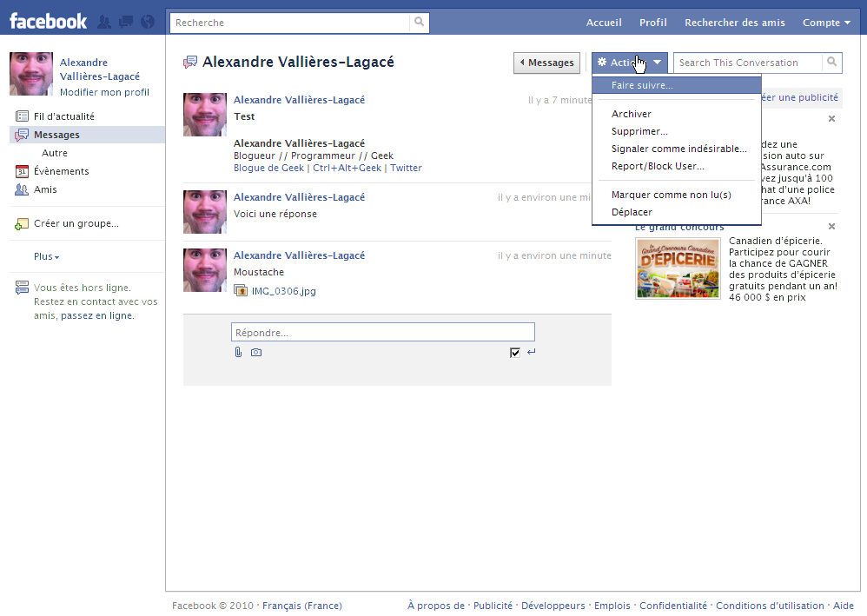Open the Autre messages folder
867x616 pixels.
(x=55, y=153)
